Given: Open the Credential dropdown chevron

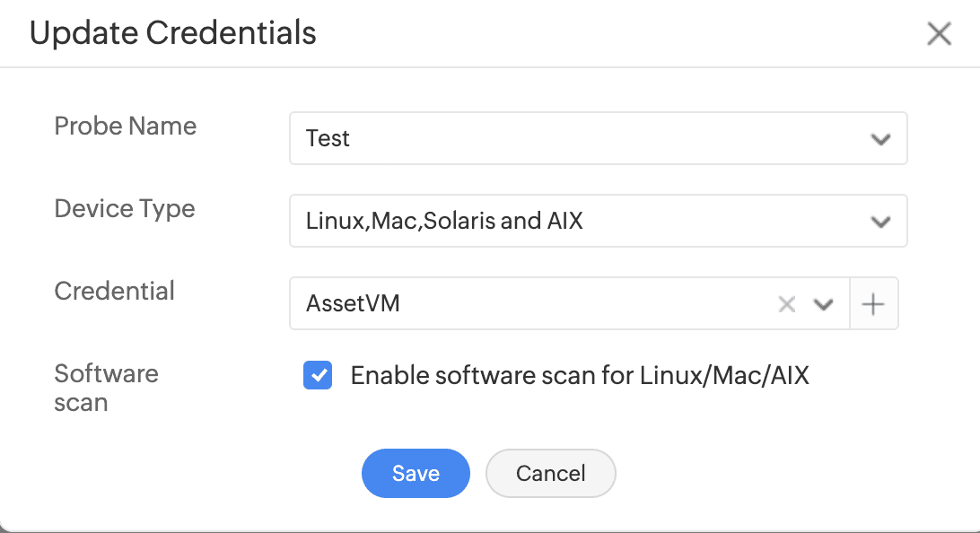Looking at the screenshot, I should (823, 304).
